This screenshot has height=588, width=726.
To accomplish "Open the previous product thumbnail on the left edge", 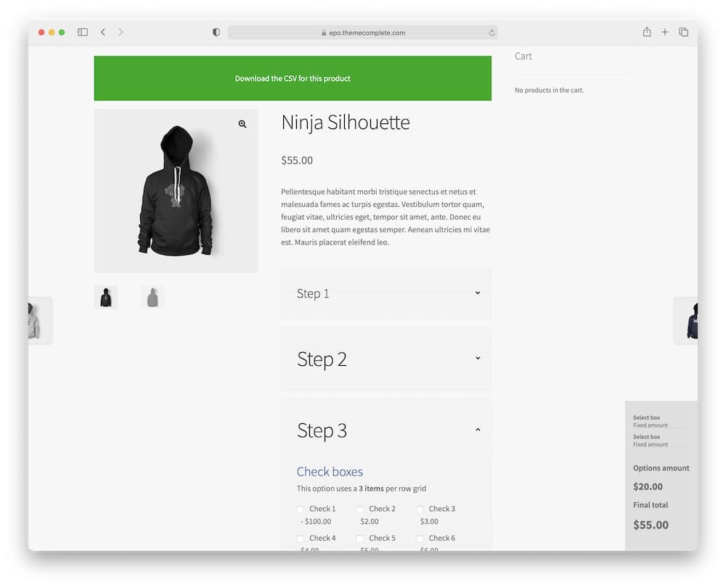I will pyautogui.click(x=40, y=320).
